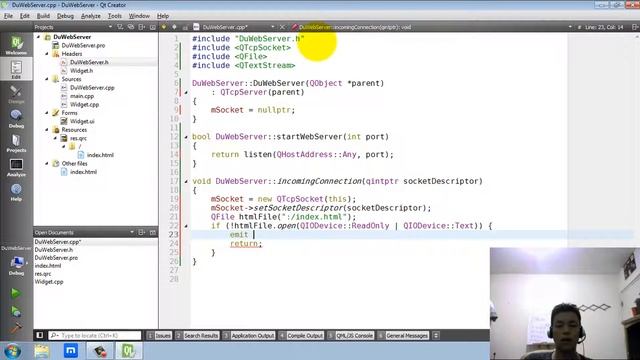Collapse the res.qrc node
This screenshot has width=640, height=360.
click(56, 138)
